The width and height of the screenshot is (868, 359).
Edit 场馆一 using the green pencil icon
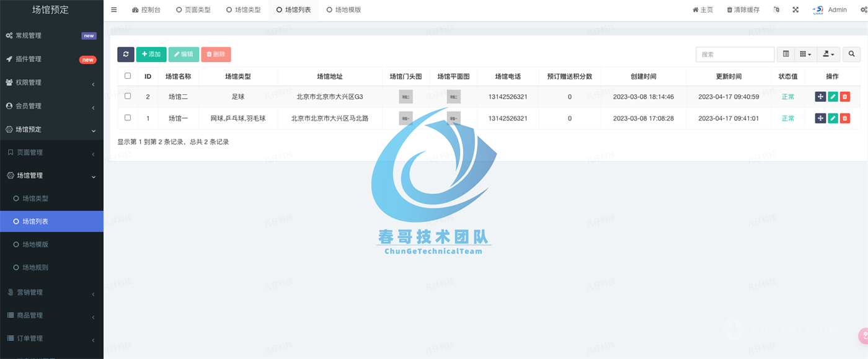[x=833, y=118]
